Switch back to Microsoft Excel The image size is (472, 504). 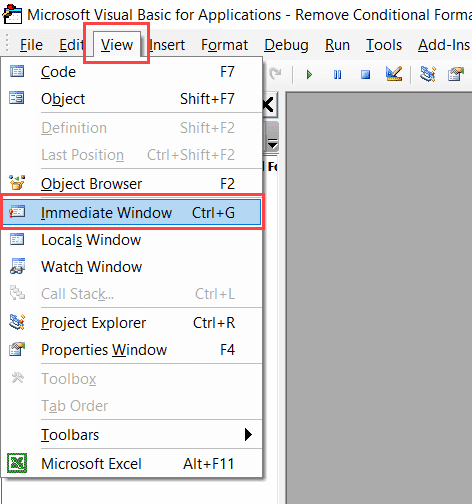[x=132, y=464]
